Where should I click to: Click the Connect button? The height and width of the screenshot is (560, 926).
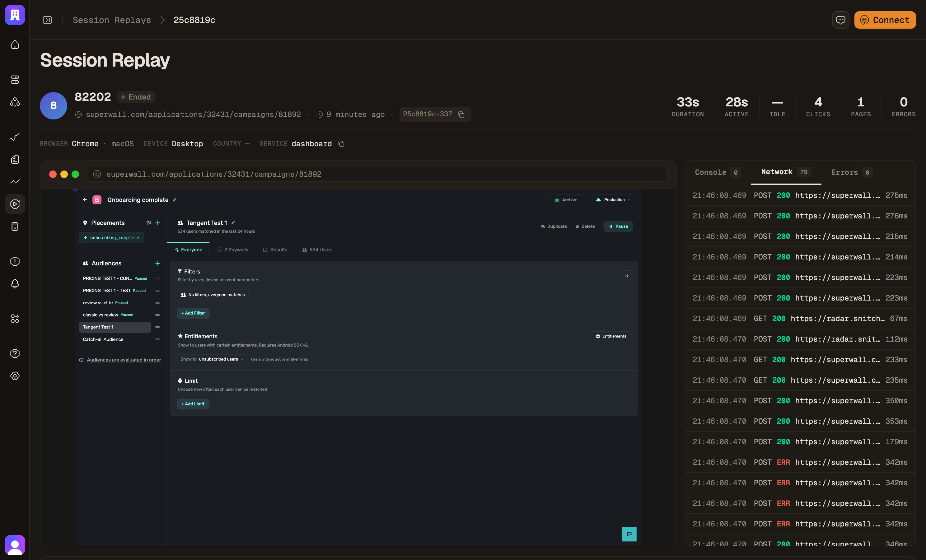[885, 20]
